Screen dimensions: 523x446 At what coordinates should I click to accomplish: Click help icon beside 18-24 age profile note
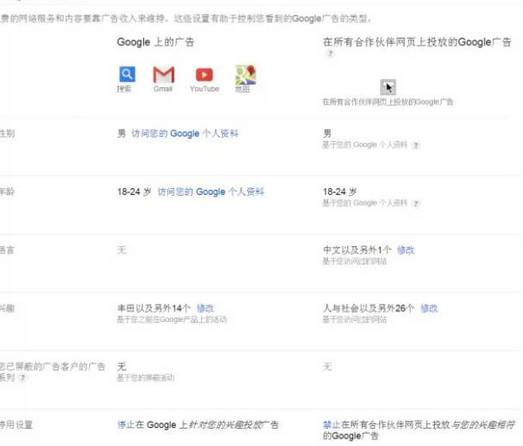point(415,203)
